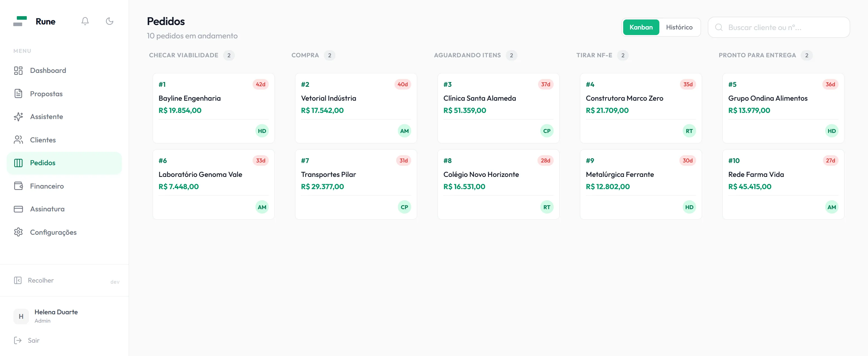Open Metalúrgica Ferrante order
Screen dimensions: 868x356
click(640, 185)
